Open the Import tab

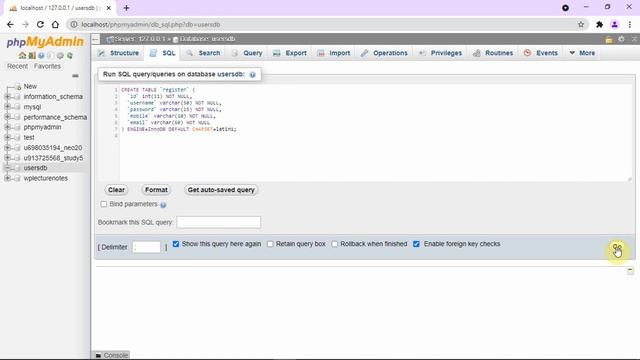(334, 53)
